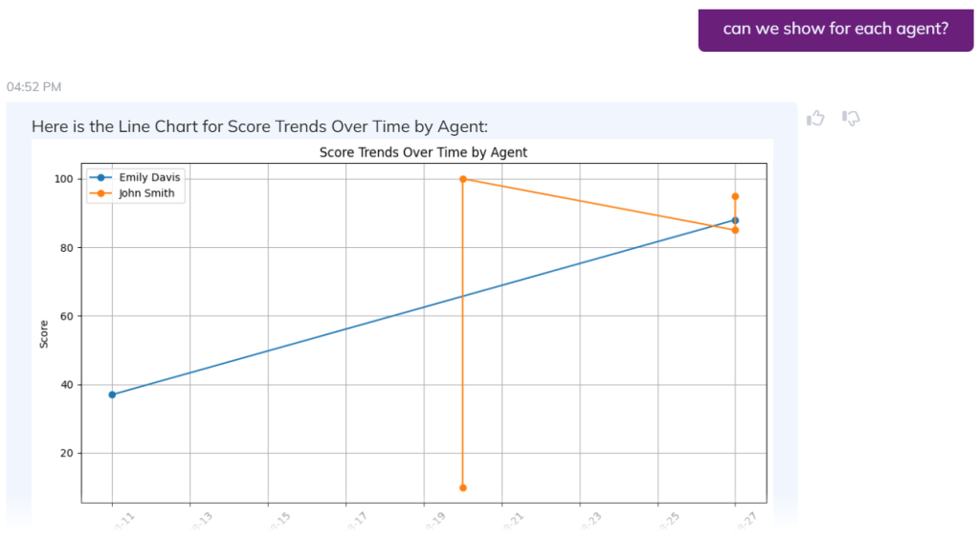Click the thumbs down feedback icon
Image resolution: width=980 pixels, height=542 pixels.
(851, 118)
